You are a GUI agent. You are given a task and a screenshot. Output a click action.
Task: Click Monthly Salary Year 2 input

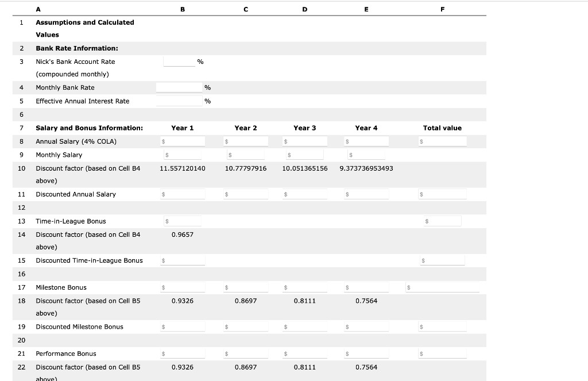246,155
